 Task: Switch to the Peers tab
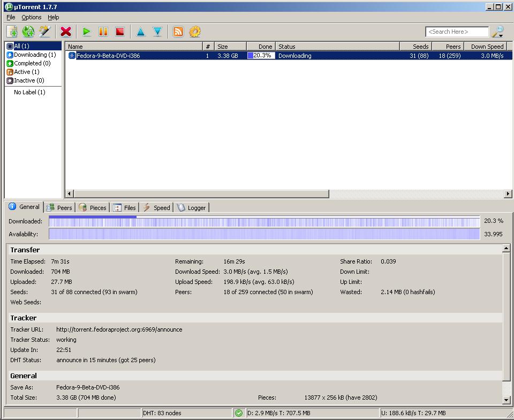(x=59, y=208)
